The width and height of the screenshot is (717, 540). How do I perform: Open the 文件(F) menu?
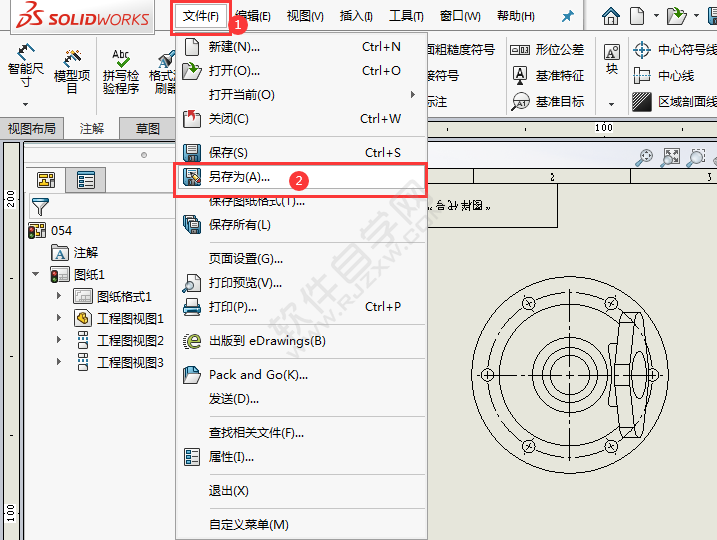click(x=200, y=16)
